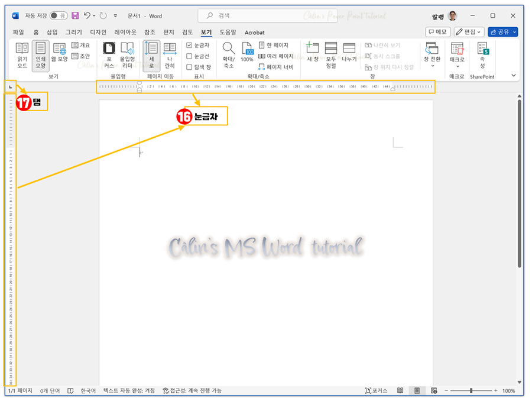Image resolution: width=532 pixels, height=401 pixels.
Task: Open the References (참조) tab
Action: 150,33
